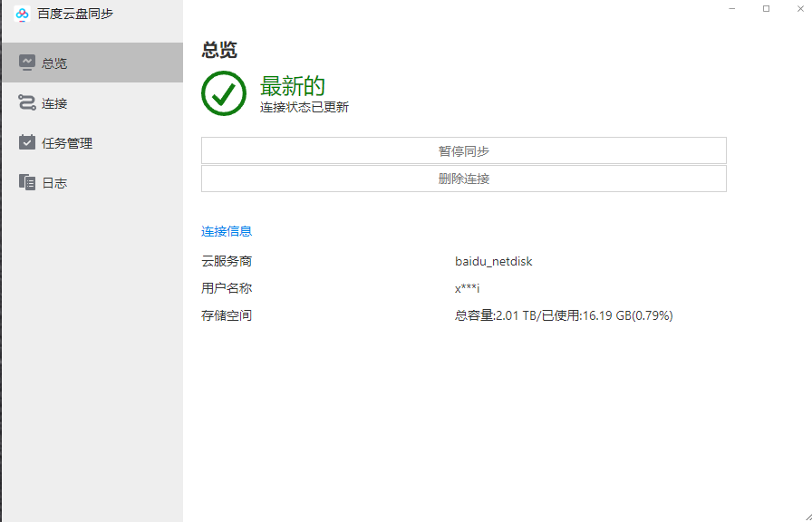This screenshot has height=522, width=812.
Task: Click the baidu_netdisk provider value
Action: pos(494,261)
